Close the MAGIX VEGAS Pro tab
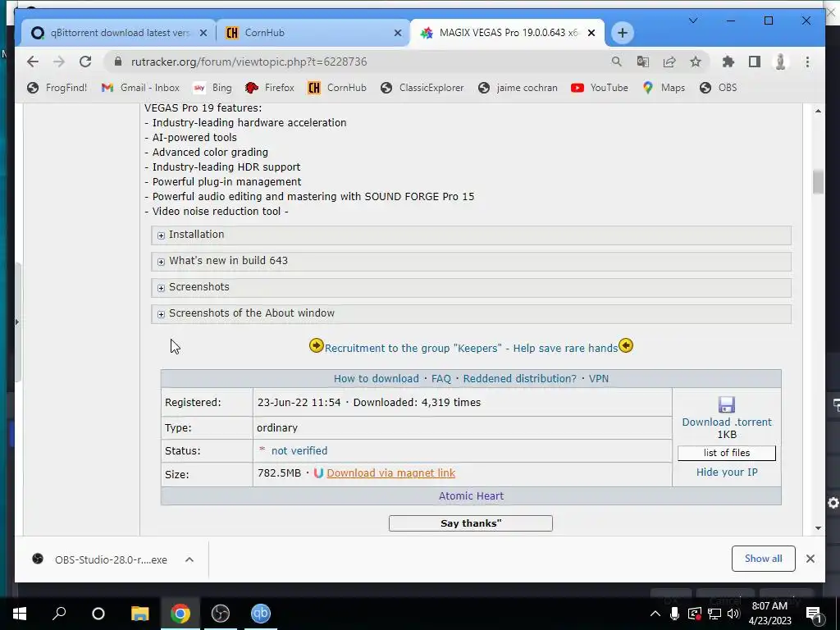Viewport: 840px width, 630px height. 591,33
